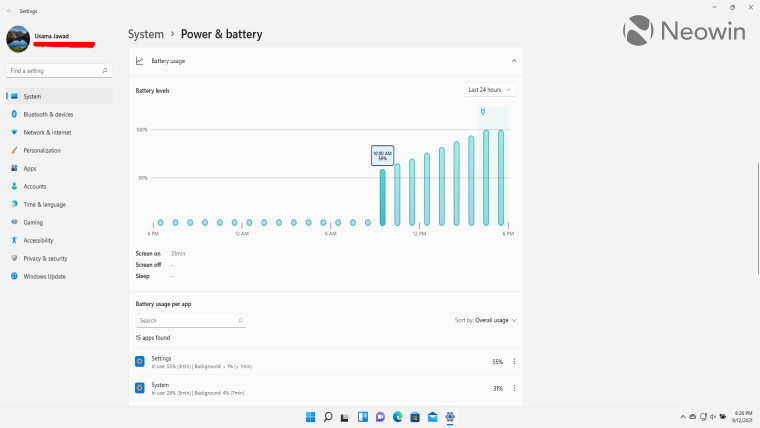Go back to System breadcrumb

click(x=146, y=34)
